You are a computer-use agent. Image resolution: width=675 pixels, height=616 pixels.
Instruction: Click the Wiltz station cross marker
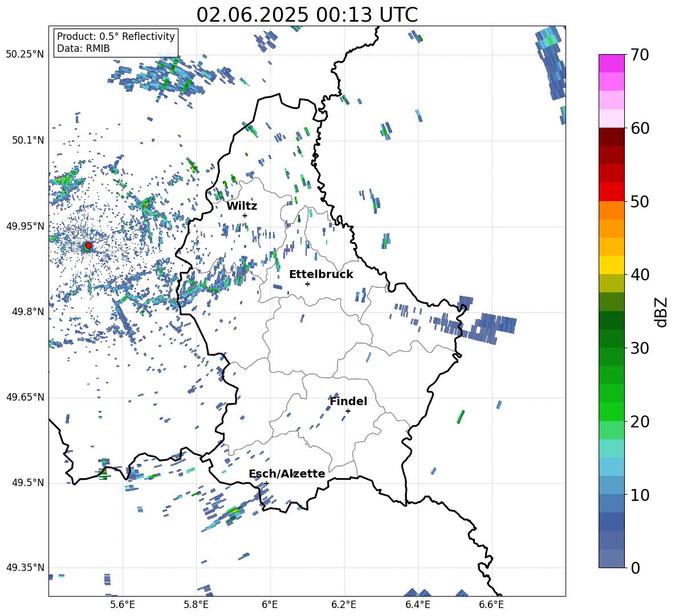245,215
